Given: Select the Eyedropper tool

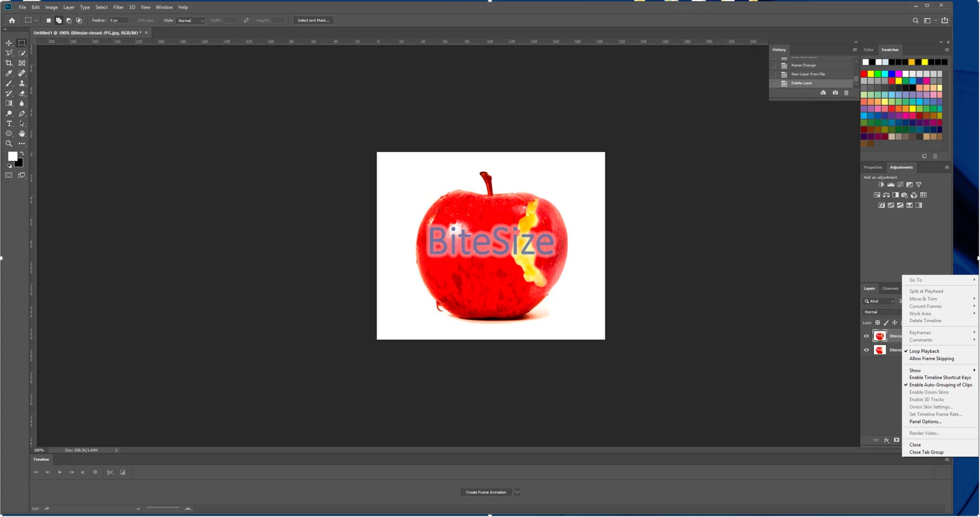Looking at the screenshot, I should (x=9, y=73).
